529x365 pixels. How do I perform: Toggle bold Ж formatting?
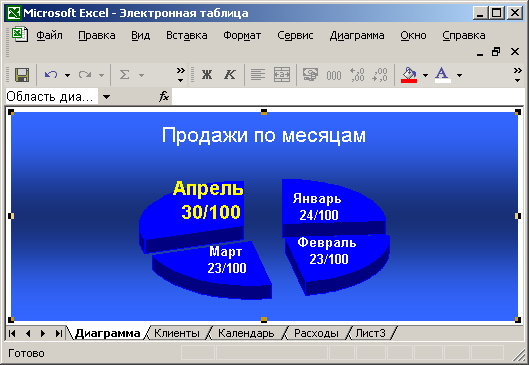[x=207, y=75]
